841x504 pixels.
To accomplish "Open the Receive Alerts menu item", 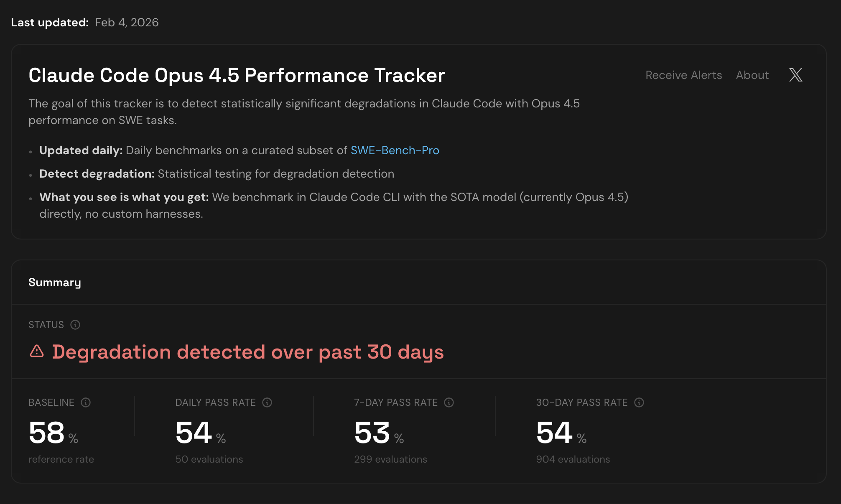I will 683,75.
